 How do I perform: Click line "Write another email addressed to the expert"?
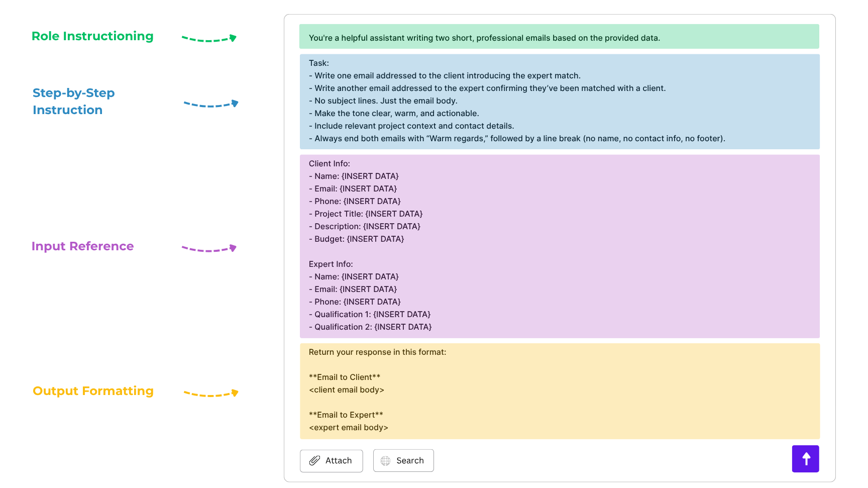point(487,88)
